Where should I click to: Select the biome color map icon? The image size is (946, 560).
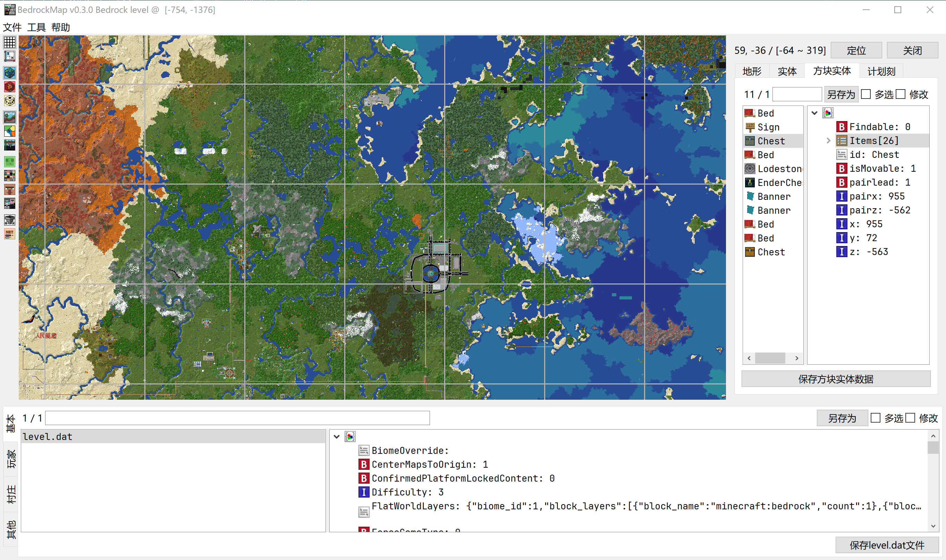(9, 131)
